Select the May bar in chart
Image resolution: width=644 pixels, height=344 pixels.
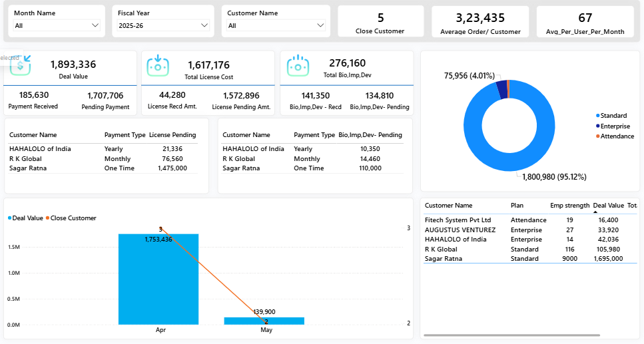[264, 321]
